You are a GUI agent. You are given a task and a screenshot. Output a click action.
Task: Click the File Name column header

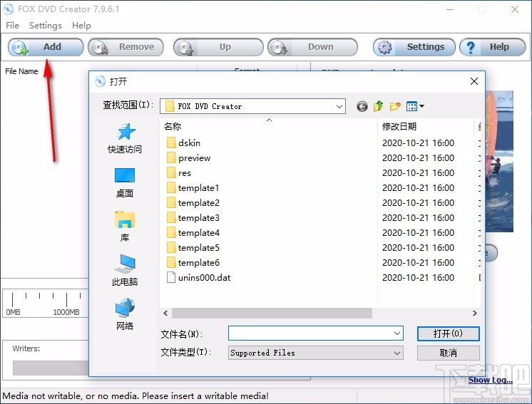(21, 71)
